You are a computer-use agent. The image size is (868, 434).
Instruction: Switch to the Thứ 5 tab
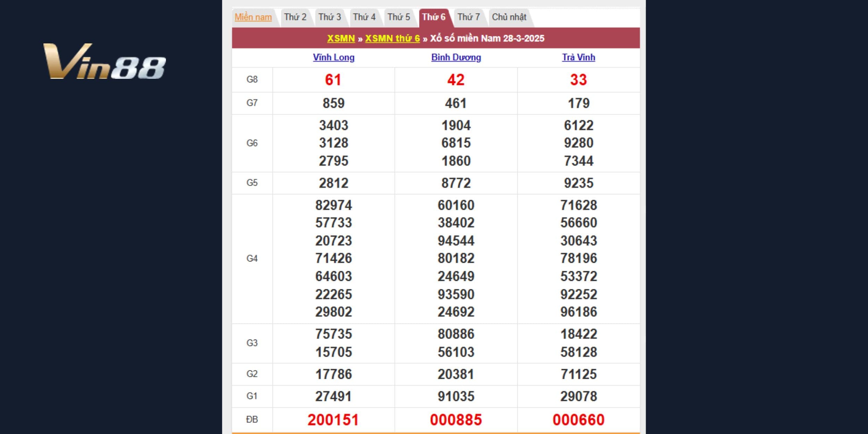pos(399,17)
